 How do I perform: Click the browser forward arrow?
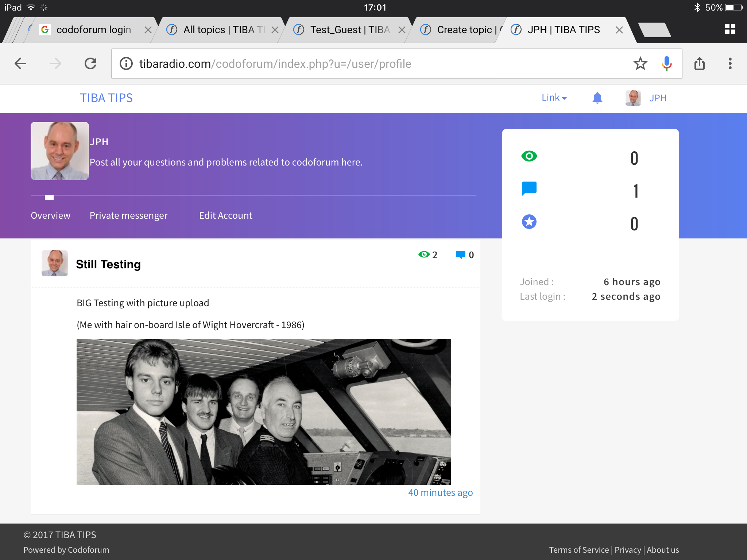pyautogui.click(x=55, y=64)
